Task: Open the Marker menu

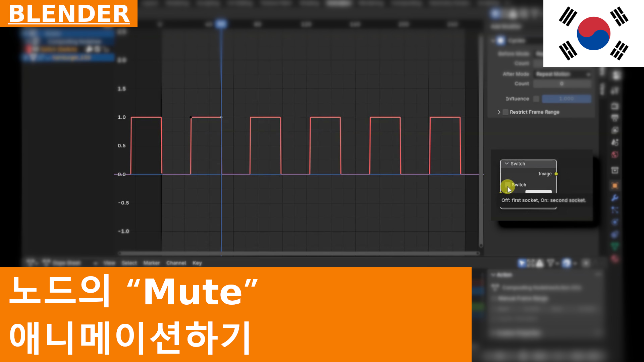Action: [x=152, y=263]
